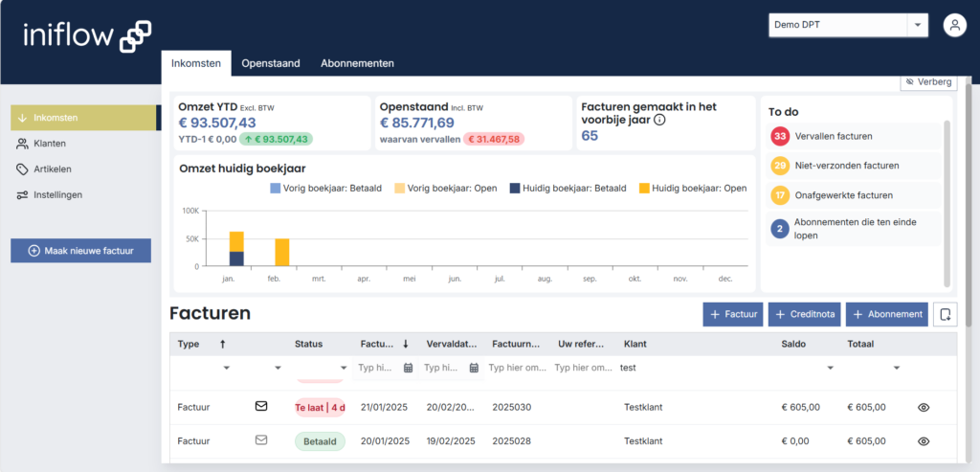Viewport: 980px width, 472px height.
Task: Click the '+ Abonnement' button
Action: [x=887, y=314]
